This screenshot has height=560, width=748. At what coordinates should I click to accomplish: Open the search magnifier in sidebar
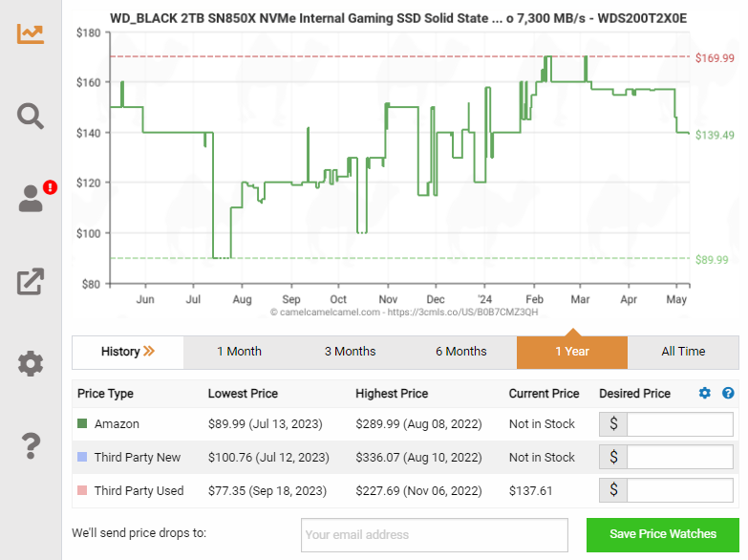31,116
